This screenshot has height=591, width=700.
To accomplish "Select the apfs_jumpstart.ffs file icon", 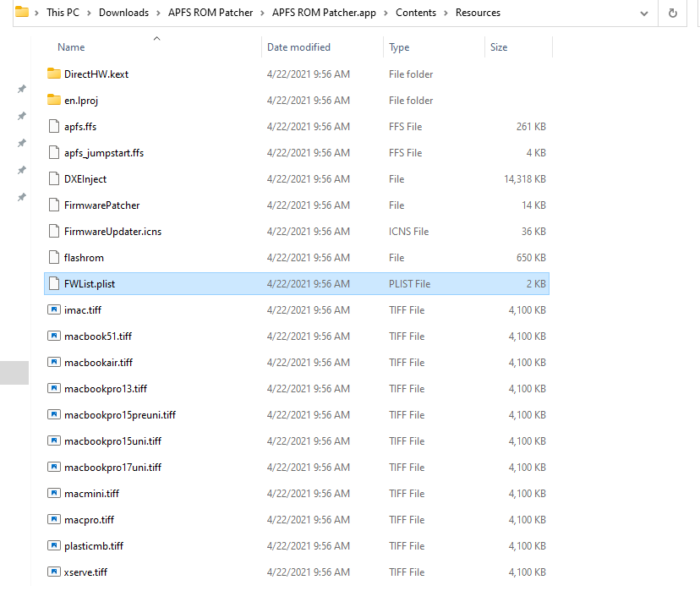I will 53,153.
